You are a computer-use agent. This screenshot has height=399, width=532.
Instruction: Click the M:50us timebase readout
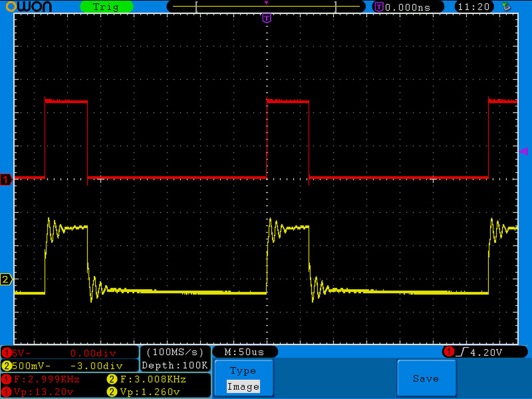(x=244, y=352)
